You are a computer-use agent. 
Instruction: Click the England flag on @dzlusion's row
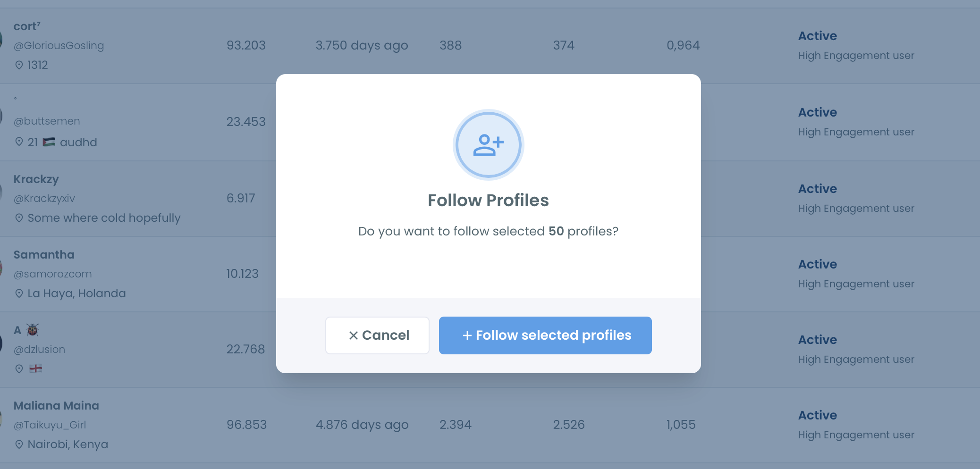tap(36, 368)
